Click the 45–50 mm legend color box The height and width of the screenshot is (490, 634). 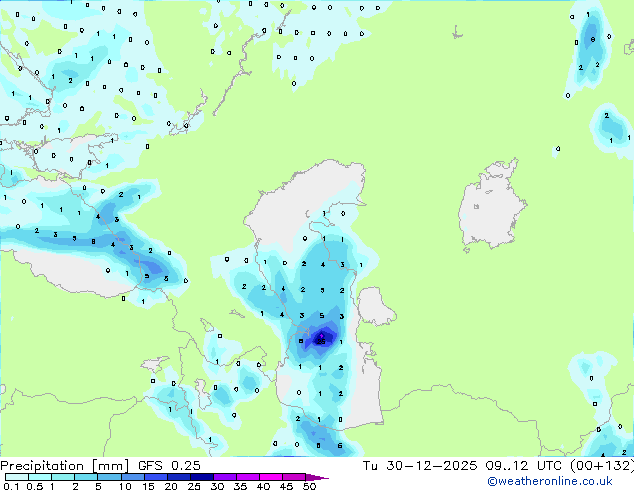[294, 477]
